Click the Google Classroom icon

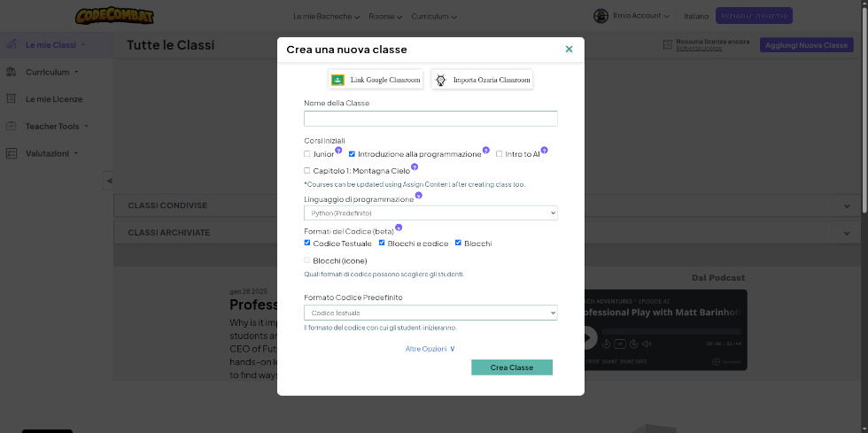(337, 80)
